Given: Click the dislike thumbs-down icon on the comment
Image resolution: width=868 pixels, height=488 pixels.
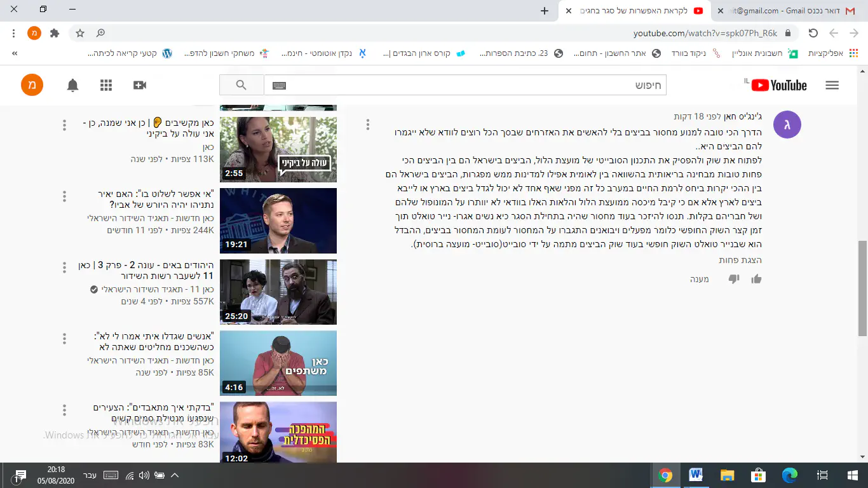Looking at the screenshot, I should [734, 279].
